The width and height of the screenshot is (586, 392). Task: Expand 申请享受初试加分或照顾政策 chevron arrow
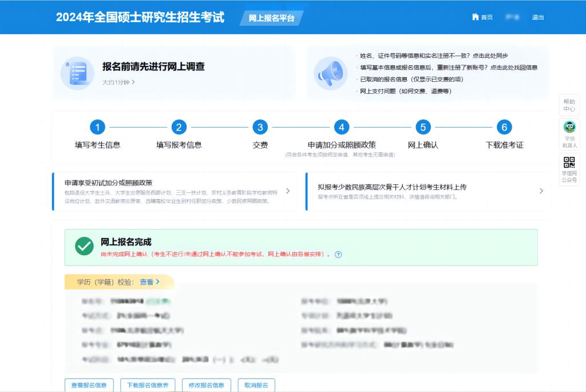[x=288, y=191]
